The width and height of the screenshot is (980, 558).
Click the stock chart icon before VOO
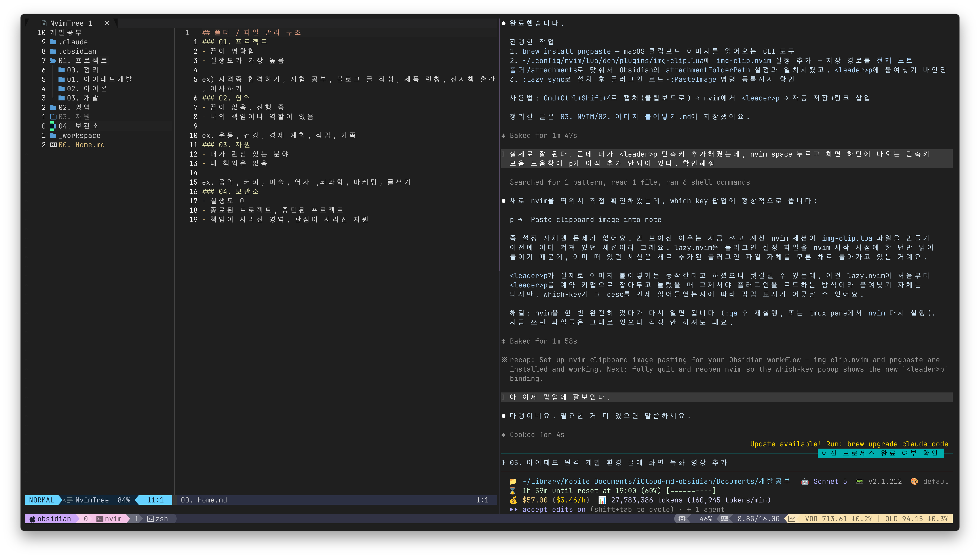click(792, 519)
